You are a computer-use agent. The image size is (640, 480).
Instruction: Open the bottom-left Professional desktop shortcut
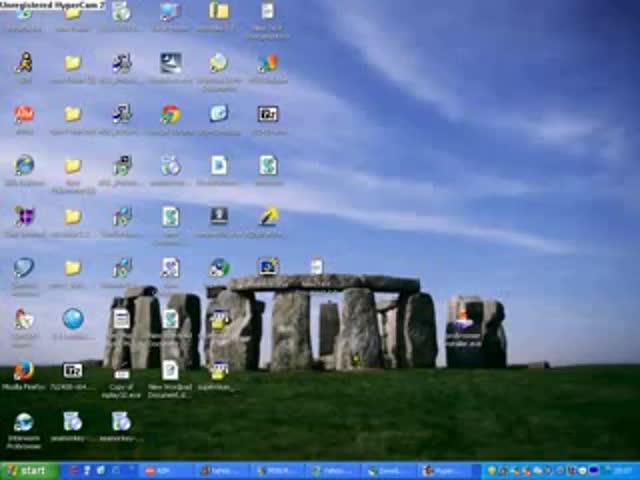23,423
